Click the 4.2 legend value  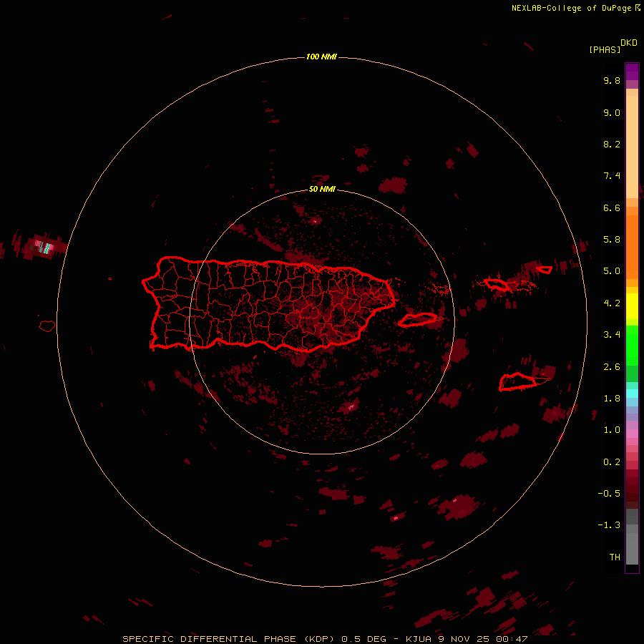pos(612,303)
